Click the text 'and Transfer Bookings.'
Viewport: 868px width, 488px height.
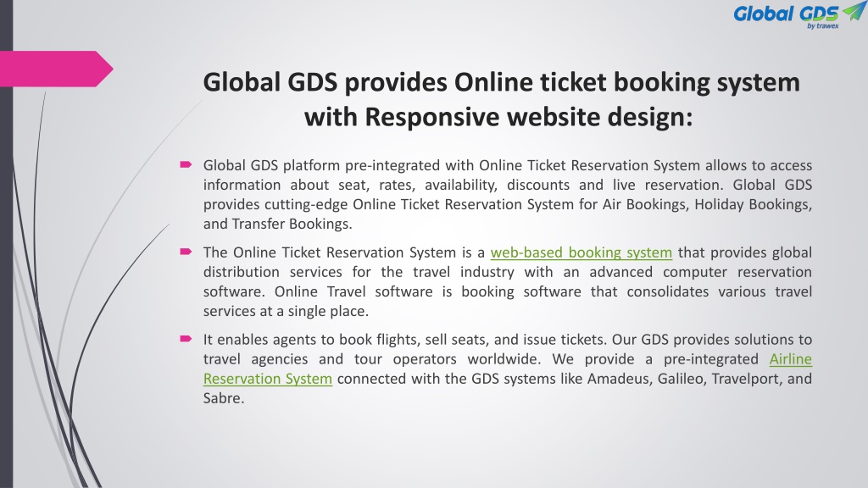(x=277, y=224)
